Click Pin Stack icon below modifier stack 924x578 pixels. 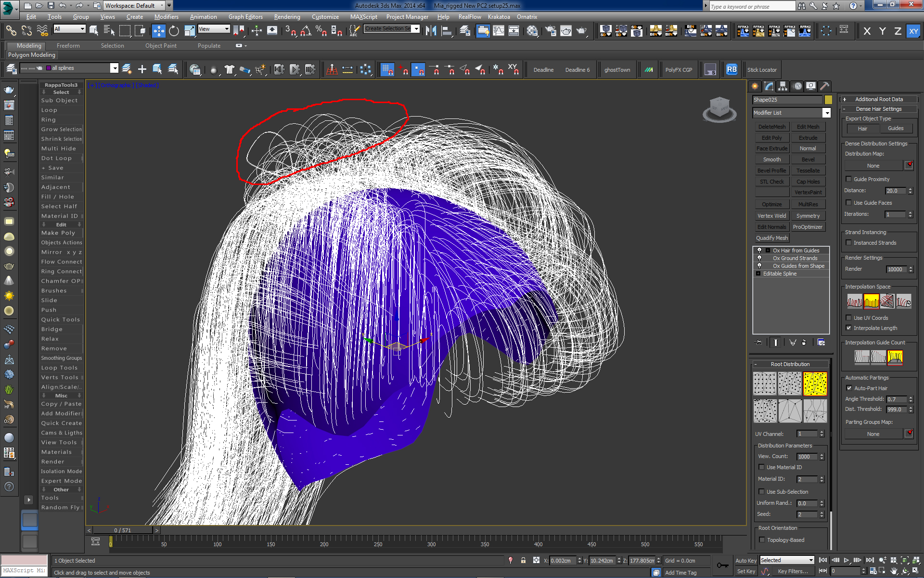click(759, 342)
